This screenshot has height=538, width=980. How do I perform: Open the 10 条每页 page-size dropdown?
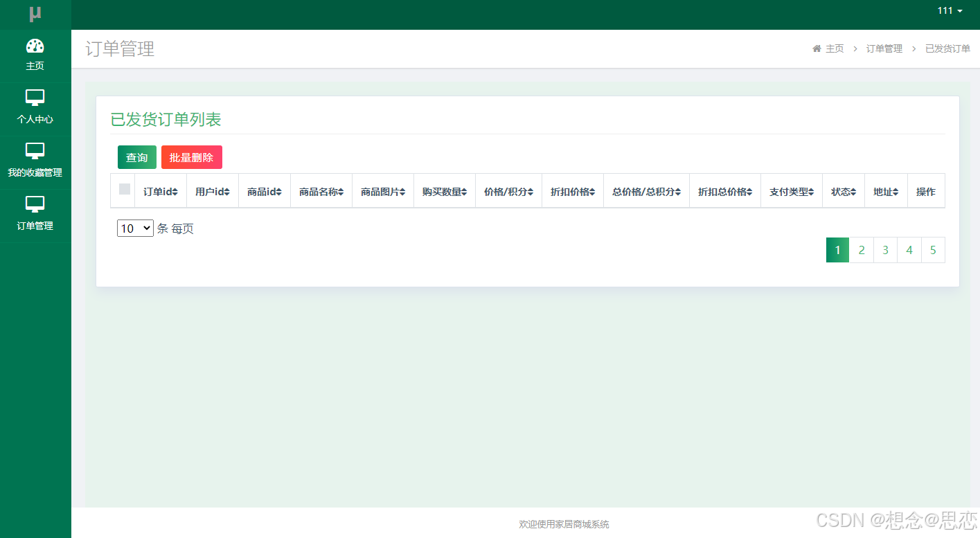point(135,228)
